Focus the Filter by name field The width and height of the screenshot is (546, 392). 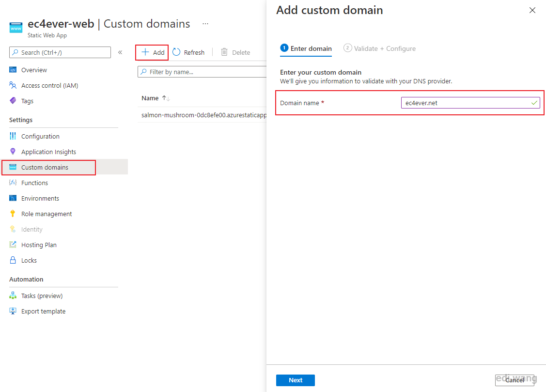tap(202, 72)
